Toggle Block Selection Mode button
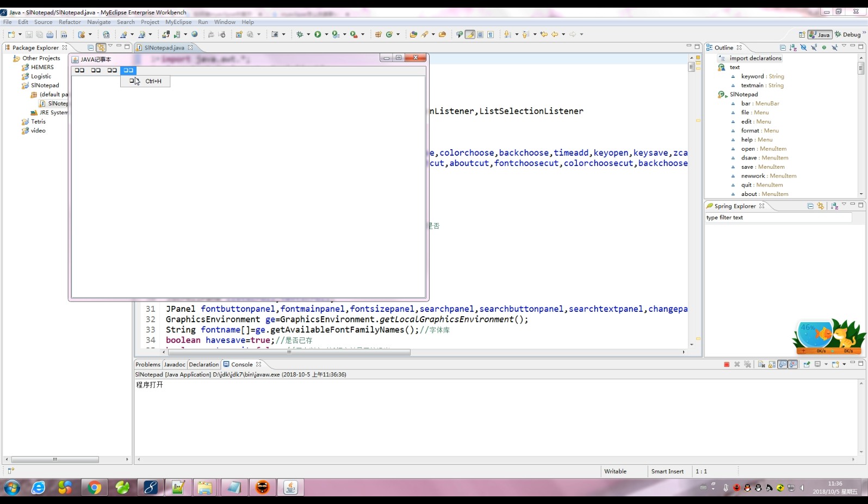 (480, 34)
